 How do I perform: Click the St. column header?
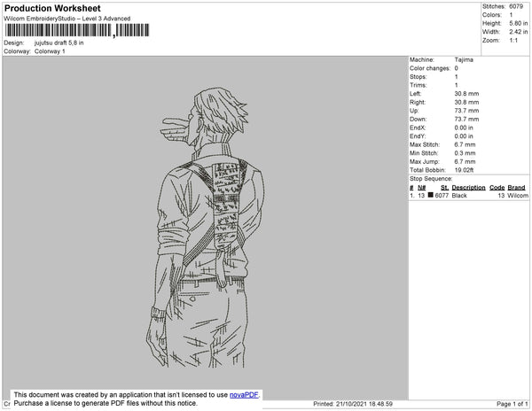tap(444, 188)
